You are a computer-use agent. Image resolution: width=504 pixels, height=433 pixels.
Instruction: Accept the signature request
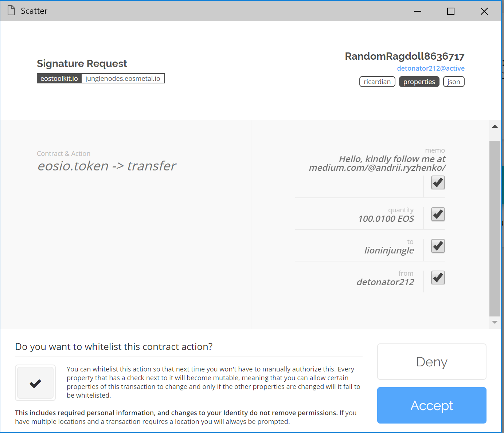pos(432,405)
